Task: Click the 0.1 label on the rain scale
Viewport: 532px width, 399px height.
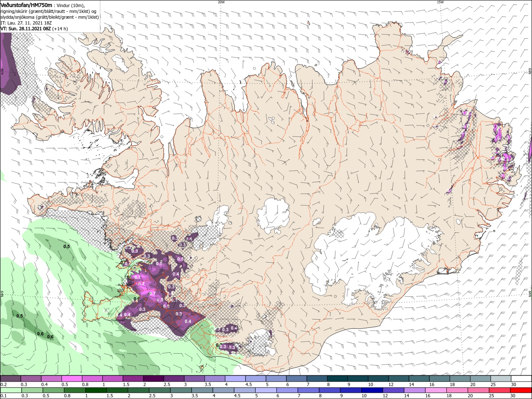Action: coord(3,396)
